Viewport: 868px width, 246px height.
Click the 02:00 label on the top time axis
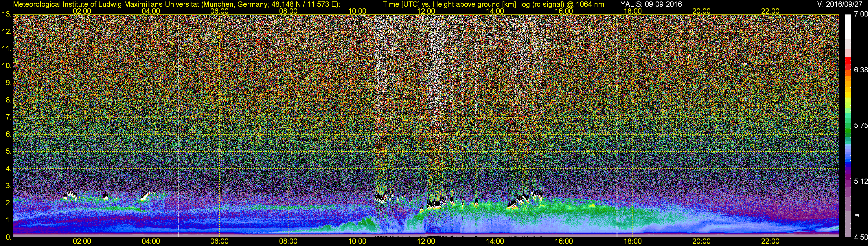coord(82,11)
